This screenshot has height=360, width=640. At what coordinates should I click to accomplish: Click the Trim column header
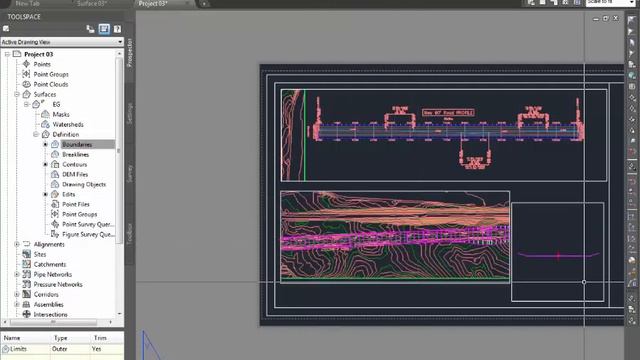point(107,338)
